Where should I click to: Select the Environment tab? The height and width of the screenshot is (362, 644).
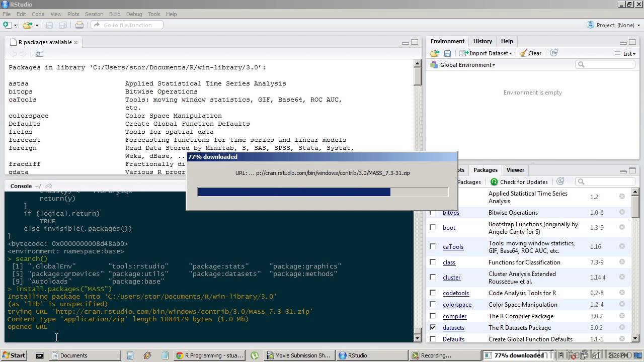coord(447,41)
